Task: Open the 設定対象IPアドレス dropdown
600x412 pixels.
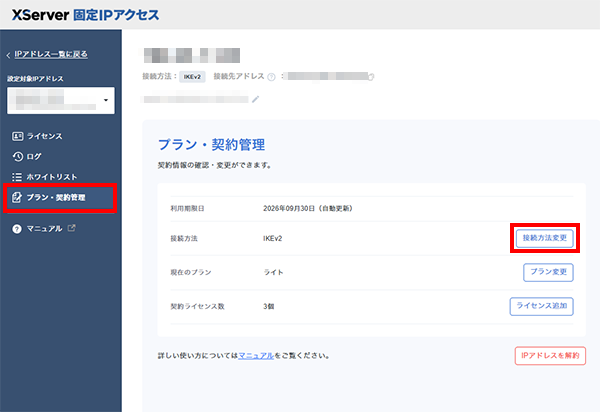Action: tap(61, 100)
